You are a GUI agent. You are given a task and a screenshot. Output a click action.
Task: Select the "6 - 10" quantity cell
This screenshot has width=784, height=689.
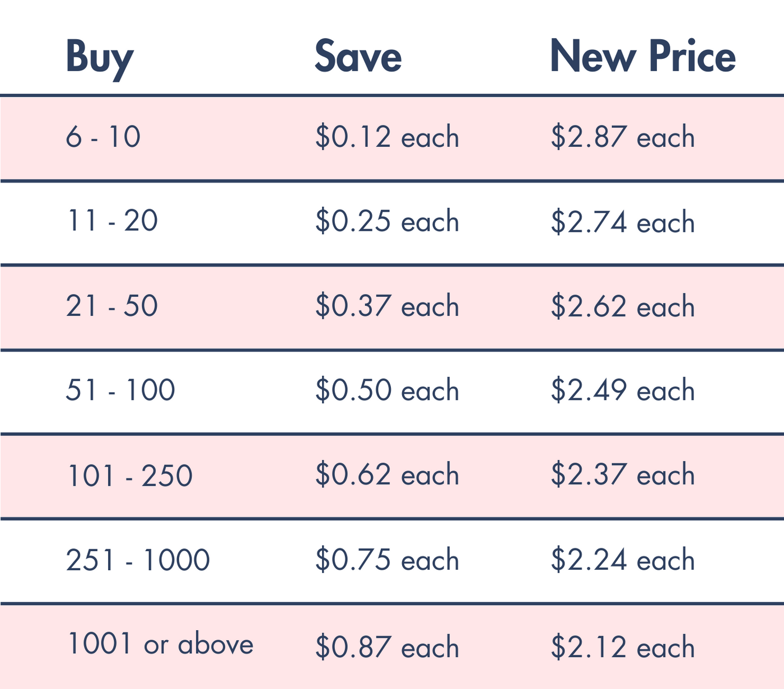(103, 137)
